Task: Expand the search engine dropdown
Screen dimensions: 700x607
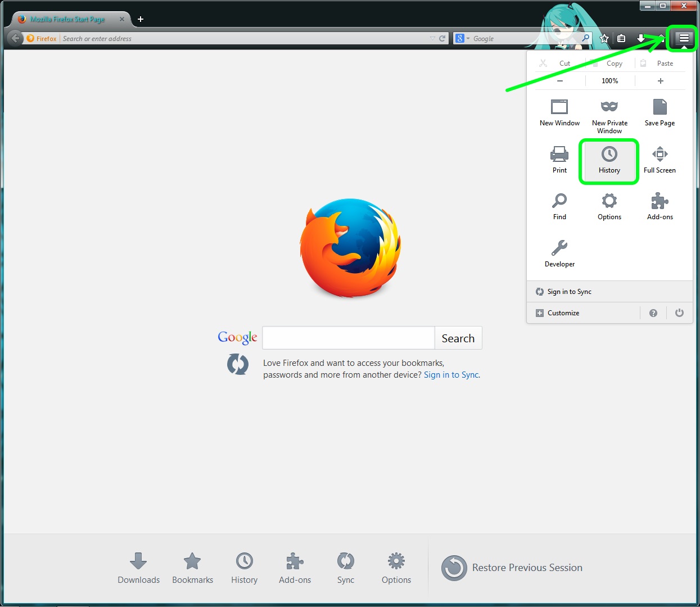Action: click(x=463, y=38)
